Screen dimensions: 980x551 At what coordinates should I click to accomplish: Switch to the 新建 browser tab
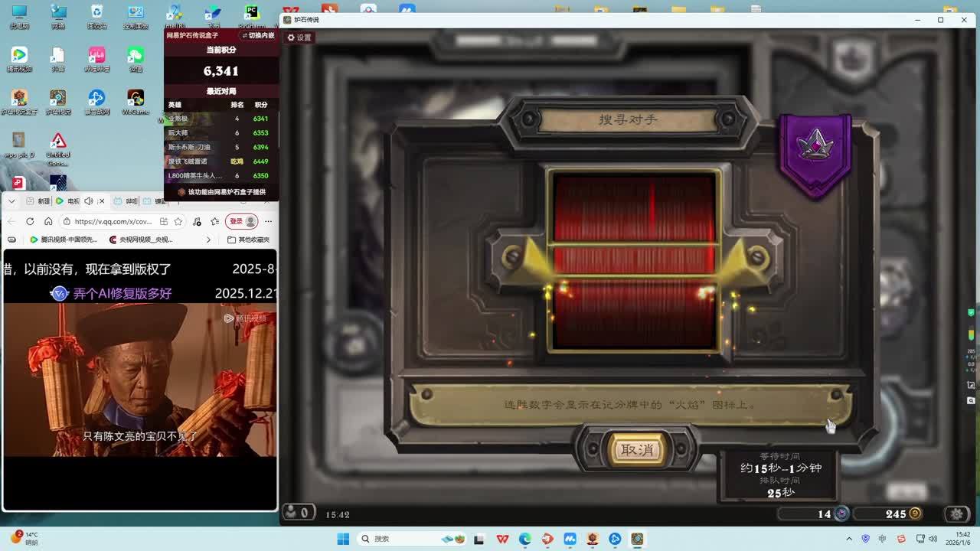point(38,201)
